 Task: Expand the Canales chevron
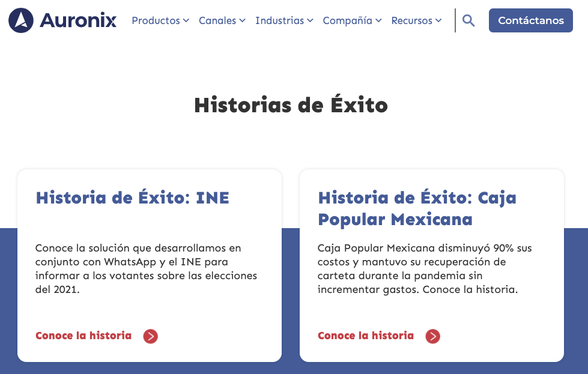[x=242, y=20]
